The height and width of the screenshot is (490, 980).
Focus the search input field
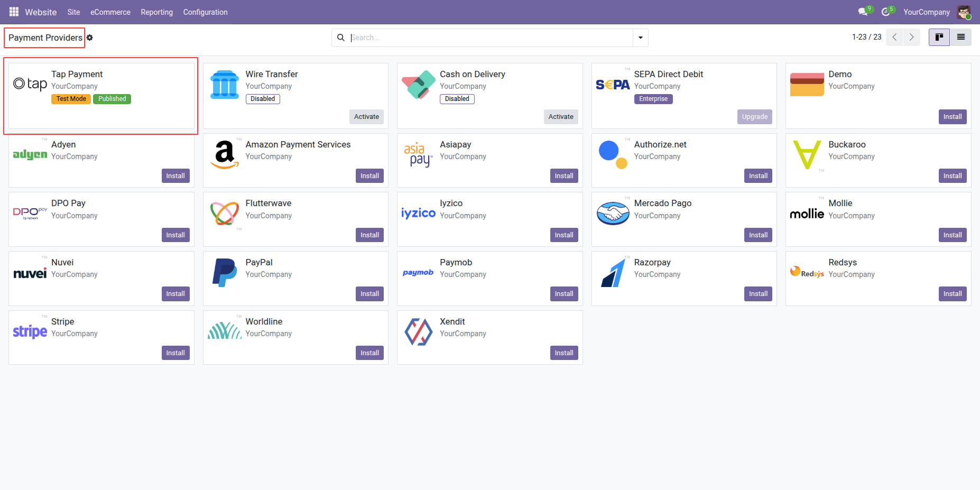tap(491, 38)
